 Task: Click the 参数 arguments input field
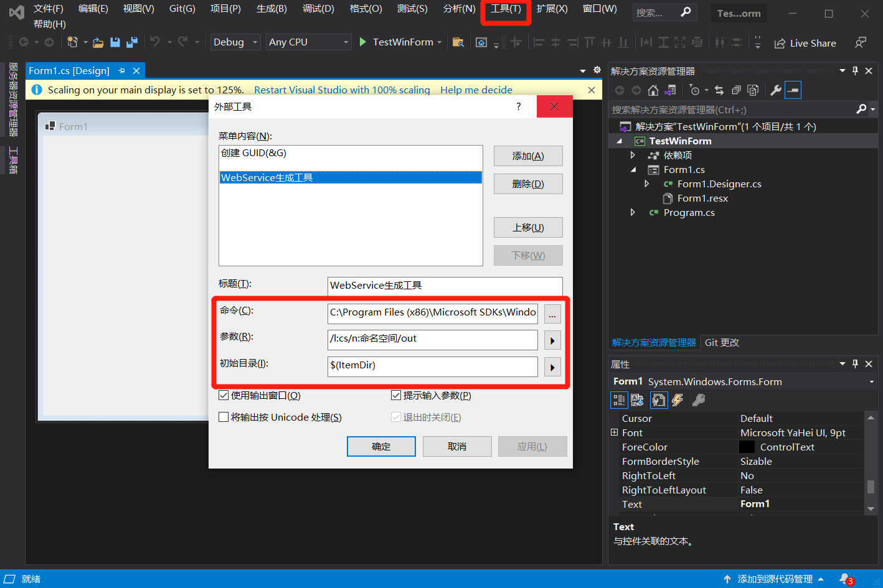coord(432,339)
